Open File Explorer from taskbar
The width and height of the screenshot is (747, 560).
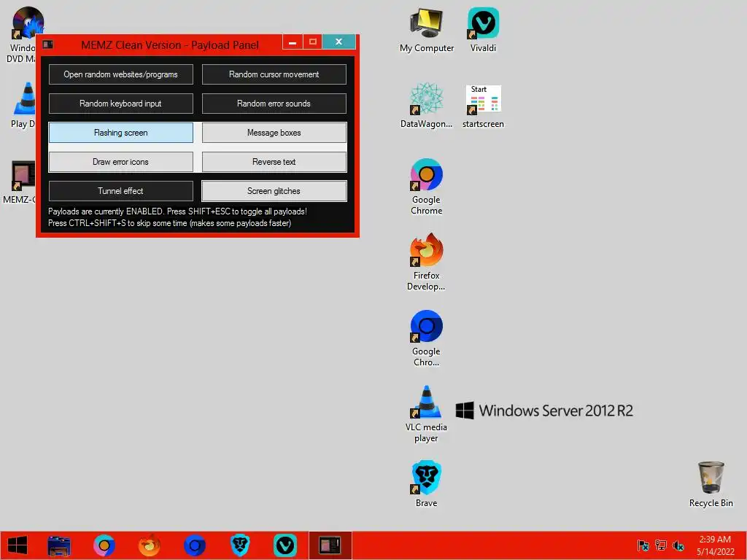click(x=59, y=545)
